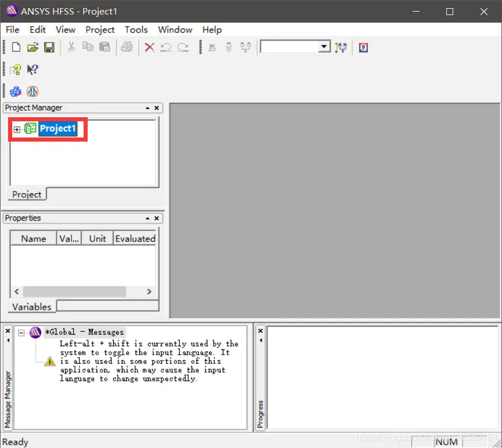Switch to the Project tab
The width and height of the screenshot is (502, 448).
point(27,194)
